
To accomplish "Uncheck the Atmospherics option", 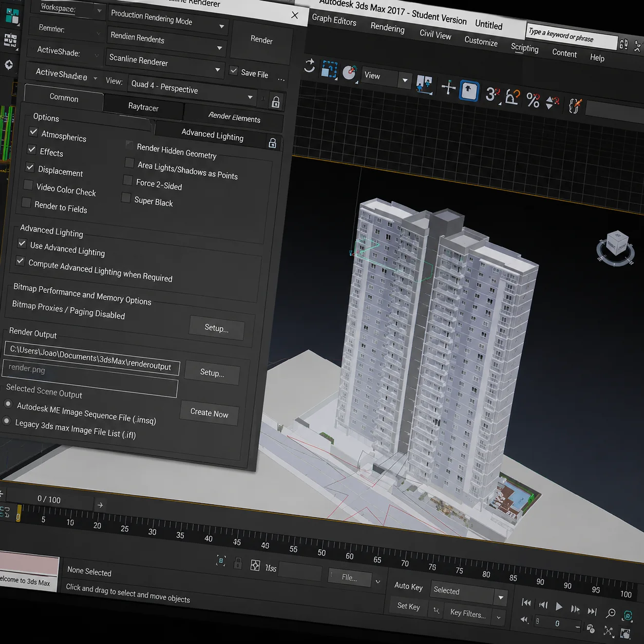I will pyautogui.click(x=33, y=132).
